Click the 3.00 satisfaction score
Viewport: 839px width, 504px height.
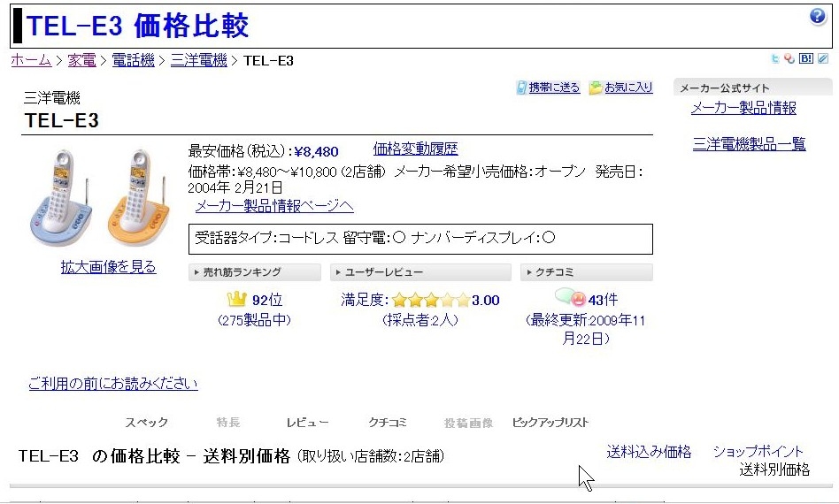pos(486,301)
